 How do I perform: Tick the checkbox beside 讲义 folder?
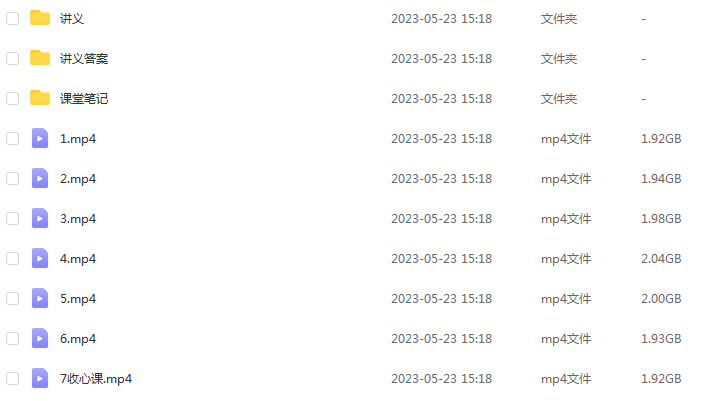(13, 19)
